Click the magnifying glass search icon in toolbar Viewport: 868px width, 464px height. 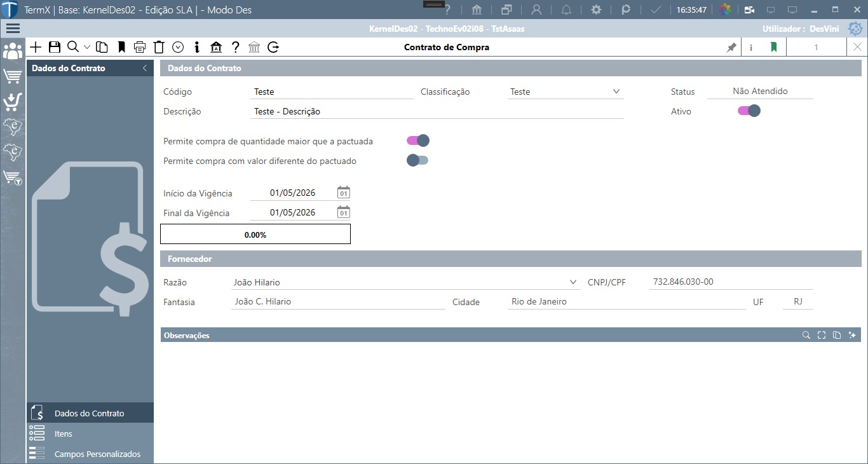point(73,47)
